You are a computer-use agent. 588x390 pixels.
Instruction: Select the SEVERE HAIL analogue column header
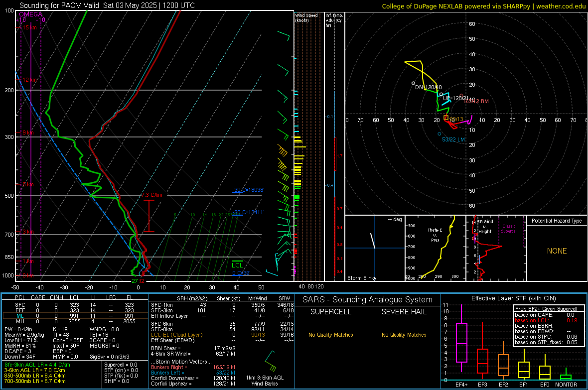tap(404, 312)
